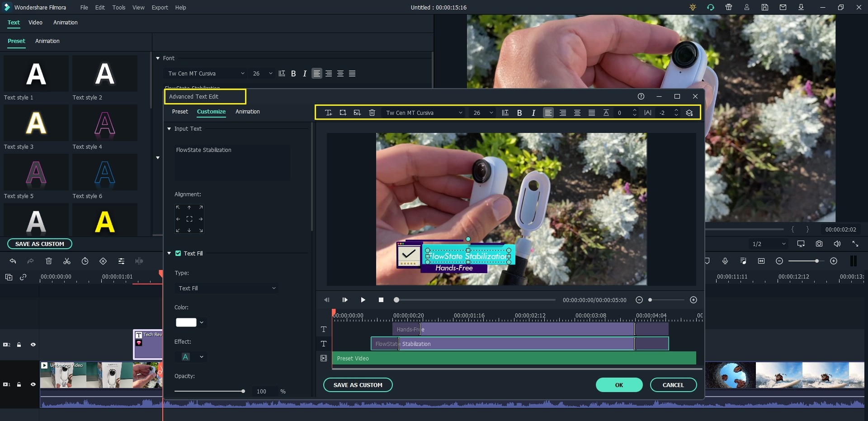Play the Advanced Text Edit preview

[x=363, y=300]
